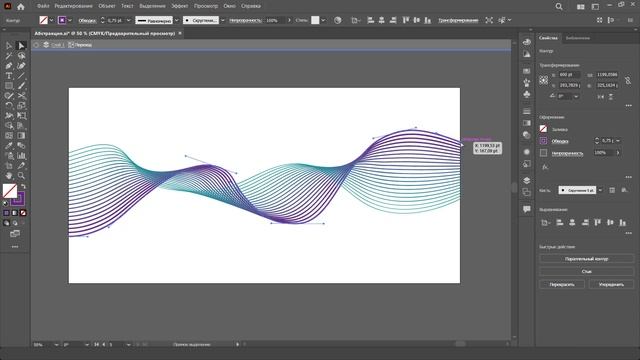
Task: Set paint type to Gradient button
Action: [x=15, y=213]
